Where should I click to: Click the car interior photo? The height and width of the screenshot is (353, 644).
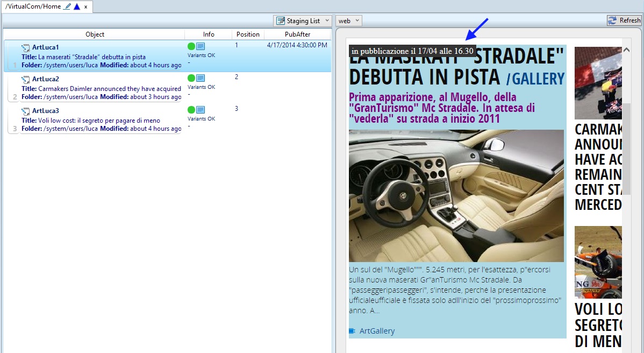pos(456,196)
